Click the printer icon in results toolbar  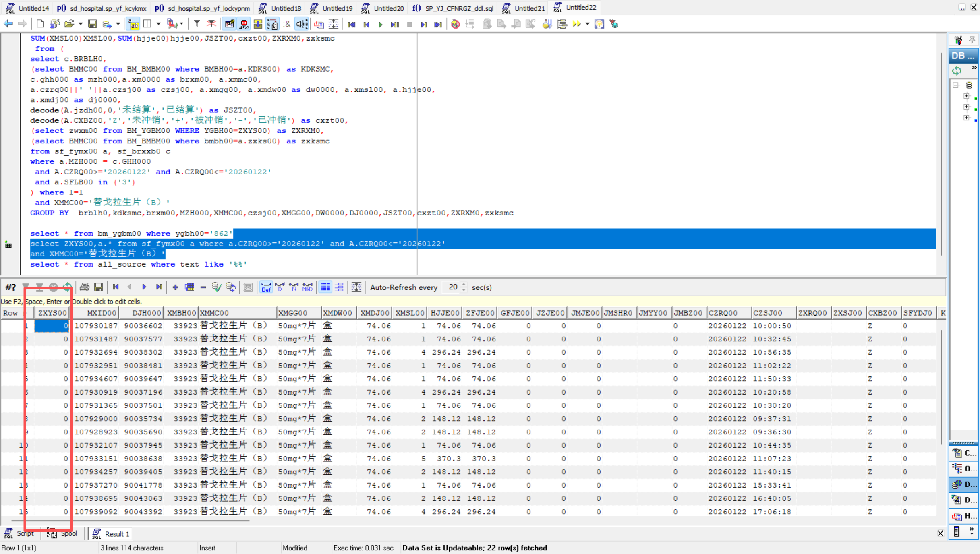coord(84,287)
